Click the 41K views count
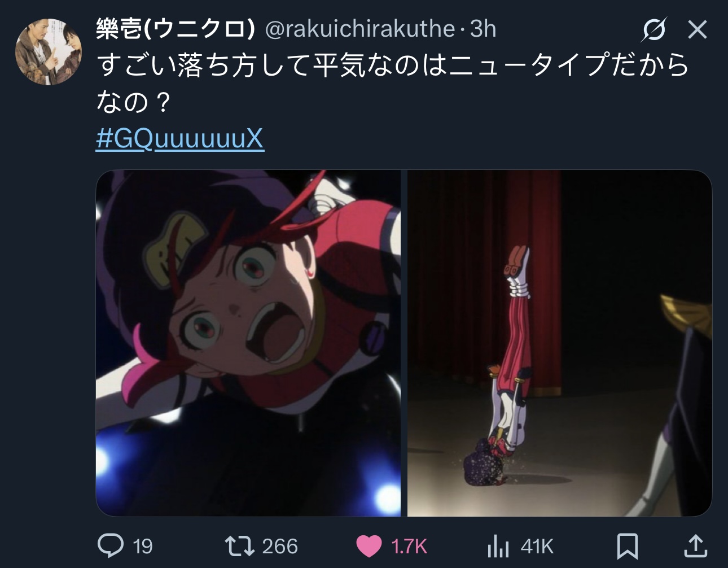 [537, 547]
